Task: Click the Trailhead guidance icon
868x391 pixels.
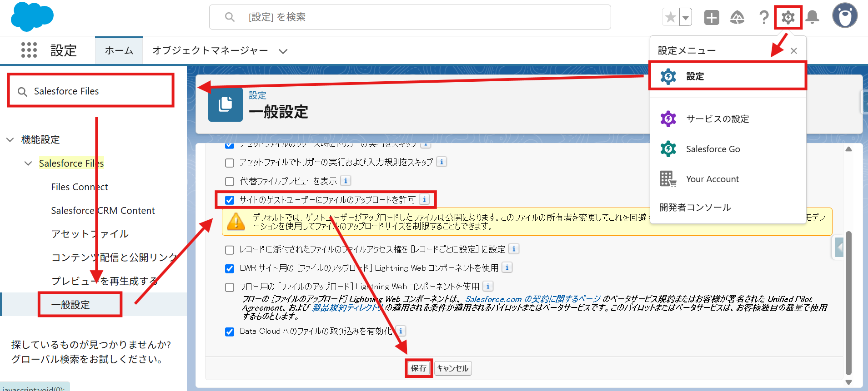Action: [x=737, y=18]
